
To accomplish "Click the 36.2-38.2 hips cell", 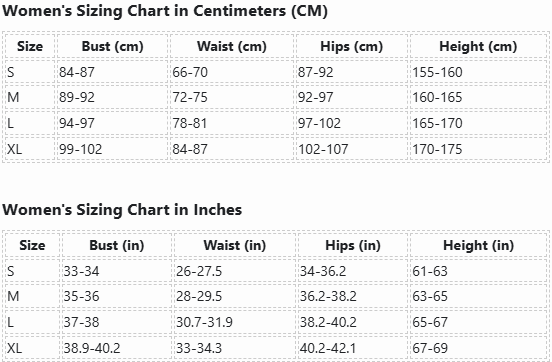I will 353,296.
